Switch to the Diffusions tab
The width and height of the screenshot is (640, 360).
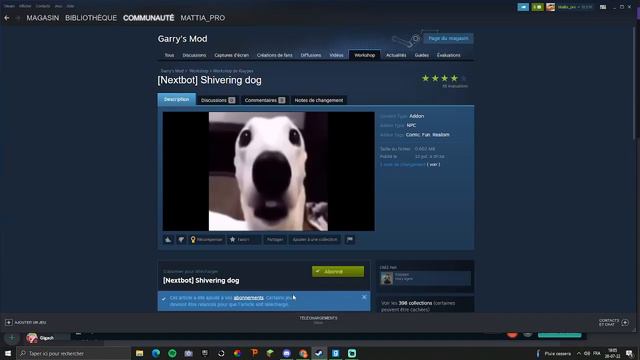(311, 55)
